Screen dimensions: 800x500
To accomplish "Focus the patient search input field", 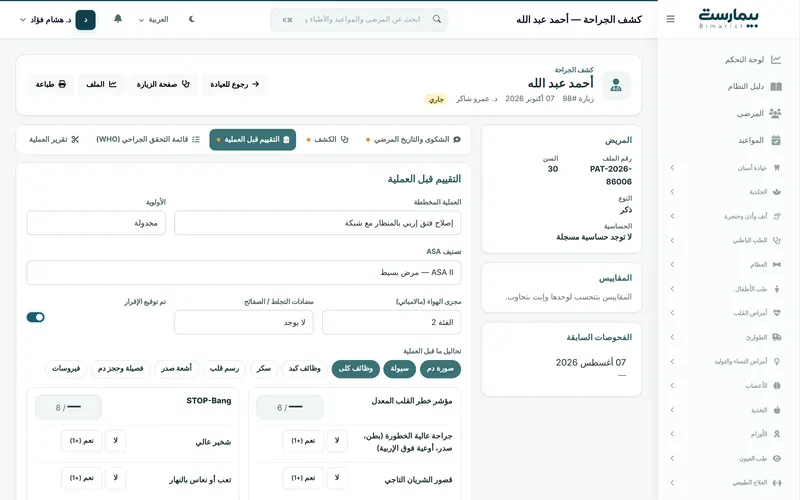I will tap(359, 19).
